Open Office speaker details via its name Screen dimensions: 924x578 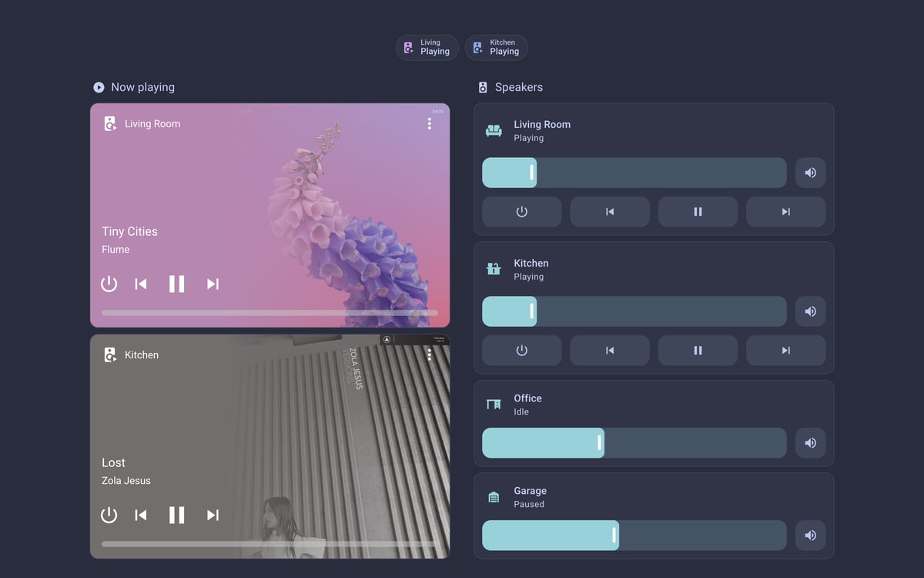527,398
